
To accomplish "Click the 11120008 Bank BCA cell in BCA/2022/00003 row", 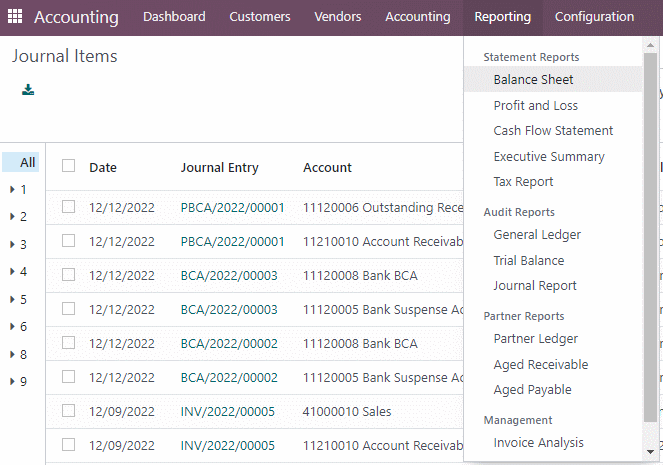I will click(360, 276).
